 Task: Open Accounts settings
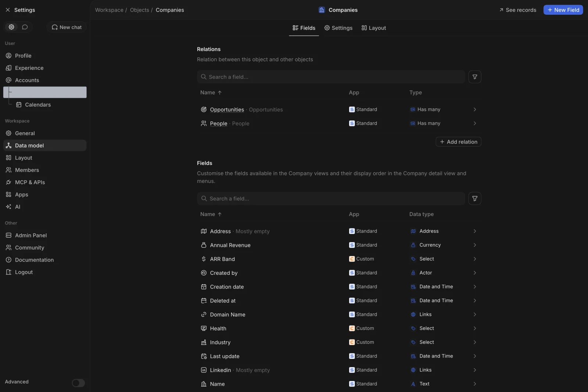coord(45,80)
